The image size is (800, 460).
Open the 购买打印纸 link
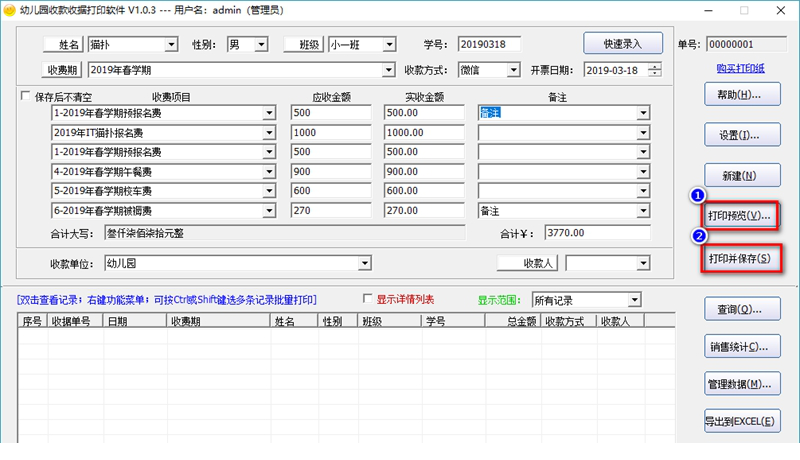pyautogui.click(x=740, y=68)
